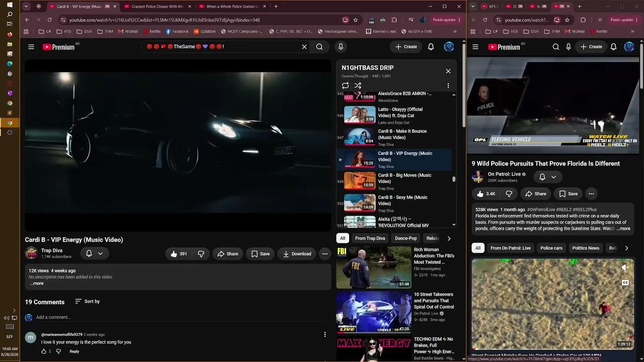Viewport: 644px width, 362px height.
Task: Open the Facebook bookmark in left window
Action: click(177, 31)
